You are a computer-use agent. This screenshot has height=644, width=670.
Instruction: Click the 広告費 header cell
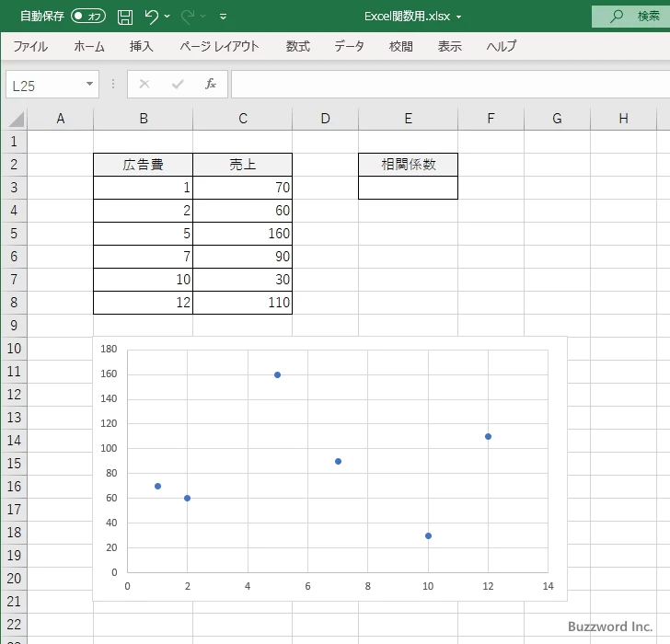coord(144,165)
